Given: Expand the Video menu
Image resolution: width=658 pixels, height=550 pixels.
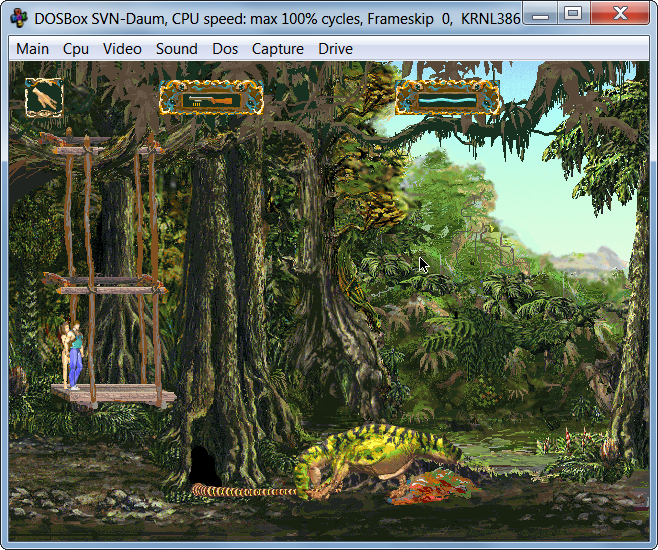Looking at the screenshot, I should click(122, 49).
